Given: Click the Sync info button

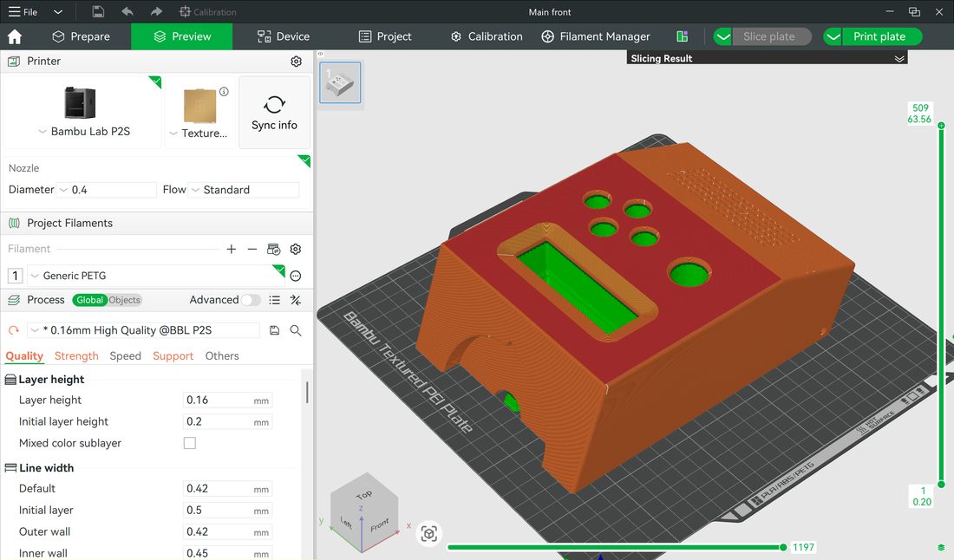Looking at the screenshot, I should tap(274, 113).
